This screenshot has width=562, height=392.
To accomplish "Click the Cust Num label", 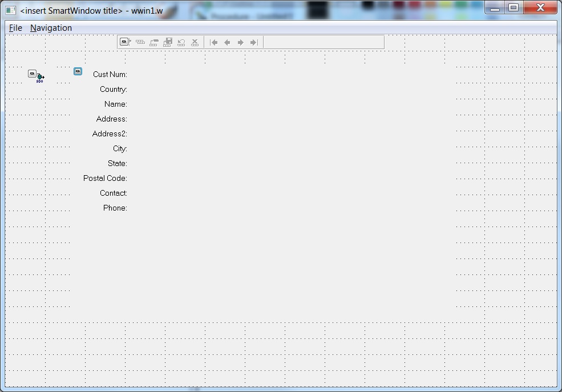I will [x=110, y=74].
